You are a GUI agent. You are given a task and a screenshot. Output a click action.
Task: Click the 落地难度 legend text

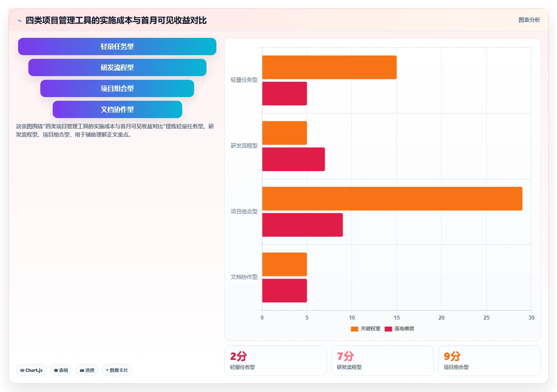point(404,329)
